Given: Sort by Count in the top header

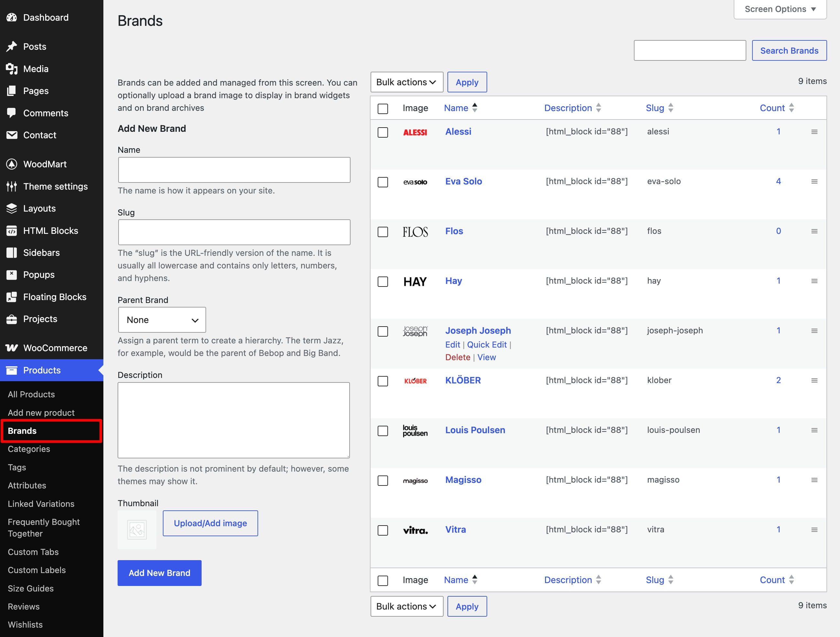Looking at the screenshot, I should [777, 108].
